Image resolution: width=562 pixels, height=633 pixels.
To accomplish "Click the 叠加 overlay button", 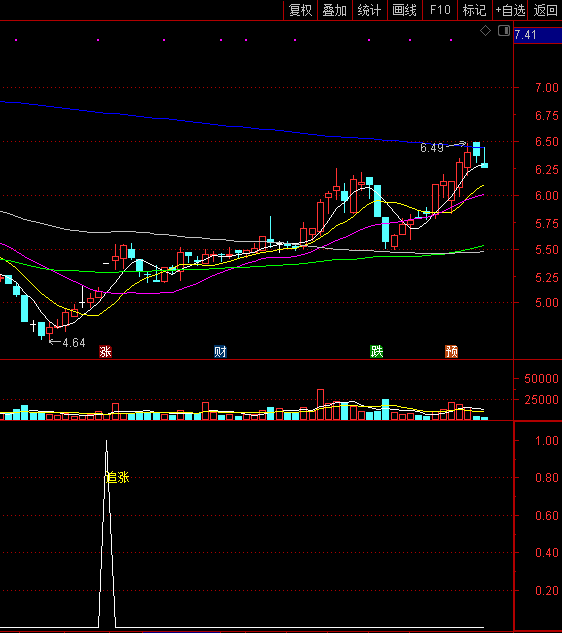I will 335,10.
